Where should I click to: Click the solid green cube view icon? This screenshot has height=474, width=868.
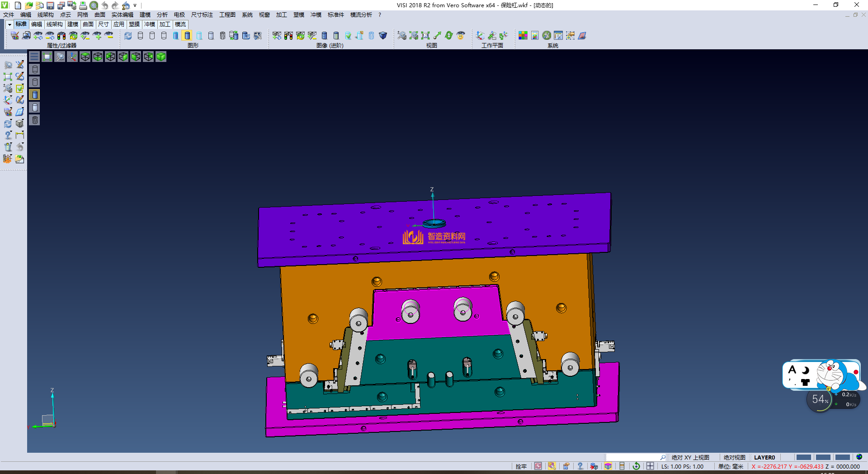pos(161,57)
